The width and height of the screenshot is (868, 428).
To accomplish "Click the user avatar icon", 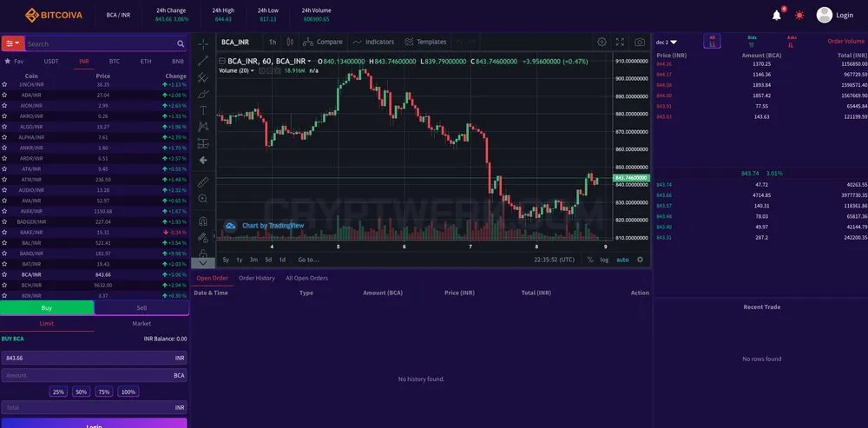I will tap(825, 15).
